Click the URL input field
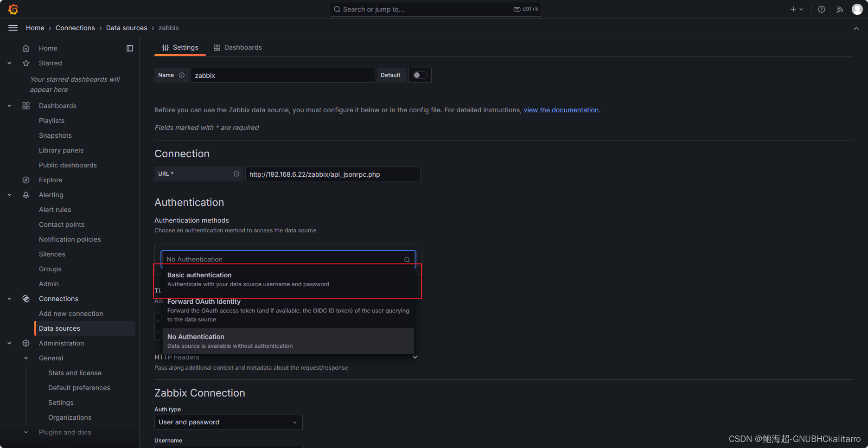This screenshot has height=448, width=868. point(332,174)
